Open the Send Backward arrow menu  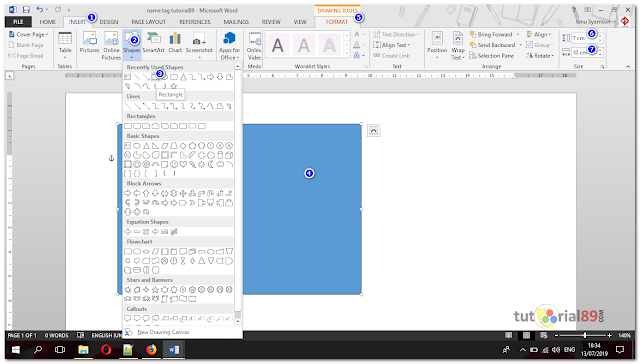pos(520,45)
